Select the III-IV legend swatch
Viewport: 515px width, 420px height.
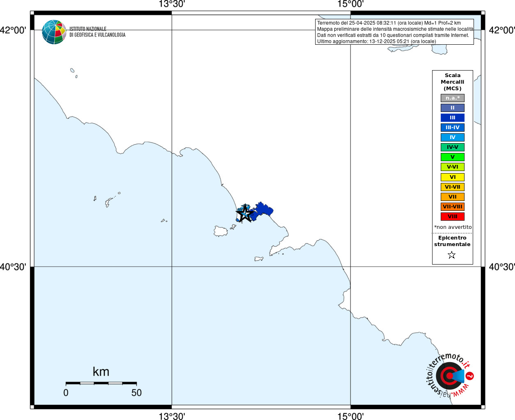(x=453, y=128)
